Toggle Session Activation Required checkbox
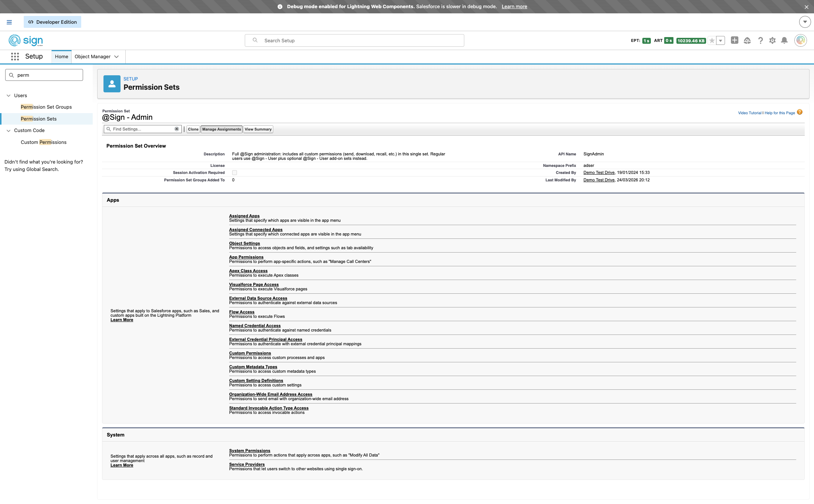814x504 pixels. pyautogui.click(x=234, y=173)
